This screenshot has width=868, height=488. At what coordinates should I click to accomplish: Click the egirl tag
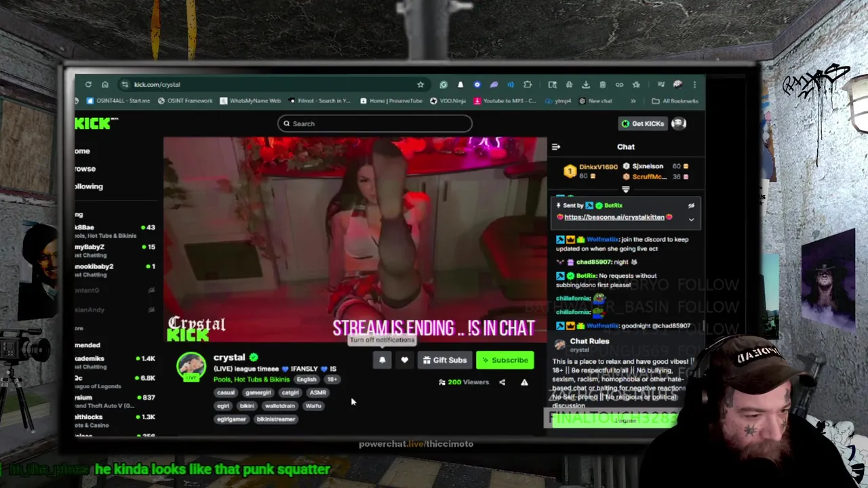coord(224,406)
